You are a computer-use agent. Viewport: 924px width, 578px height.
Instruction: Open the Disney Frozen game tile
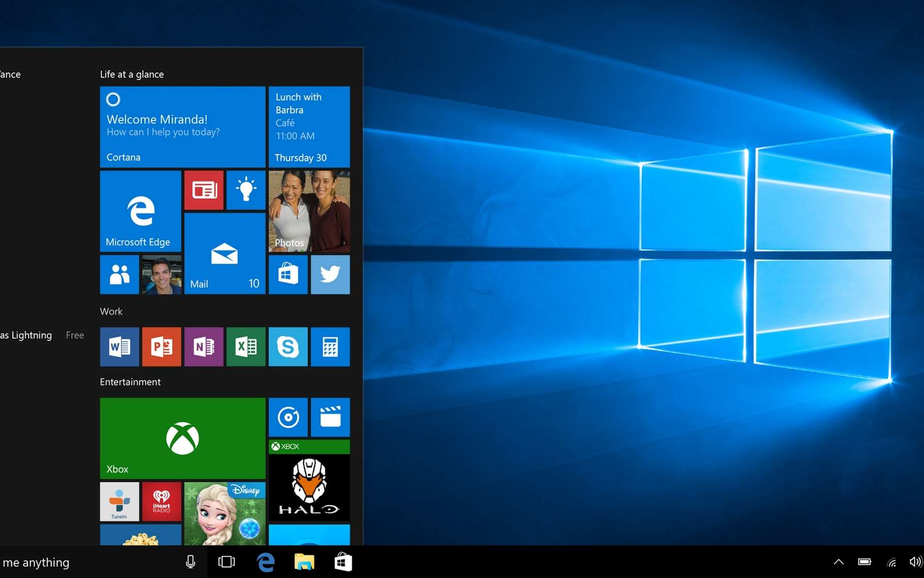tap(225, 513)
